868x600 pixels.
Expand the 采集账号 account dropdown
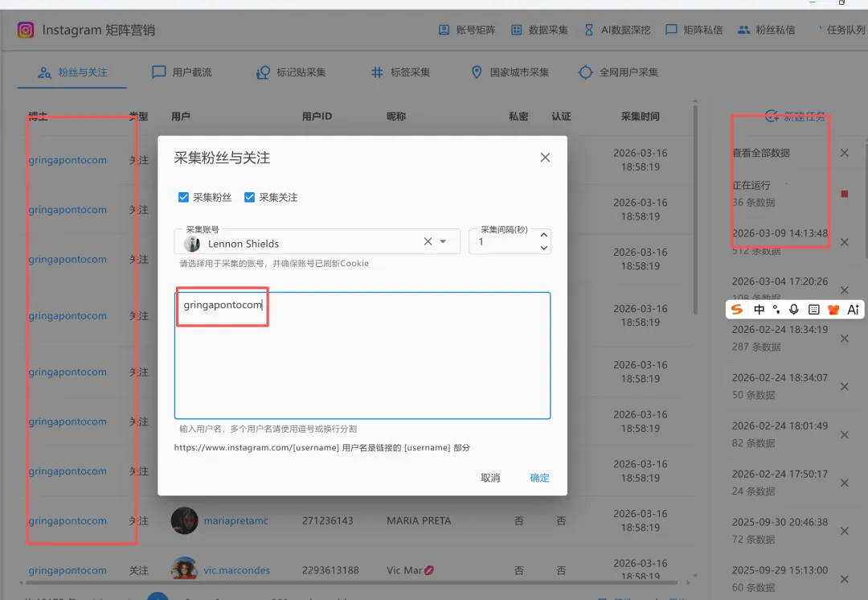[x=444, y=241]
